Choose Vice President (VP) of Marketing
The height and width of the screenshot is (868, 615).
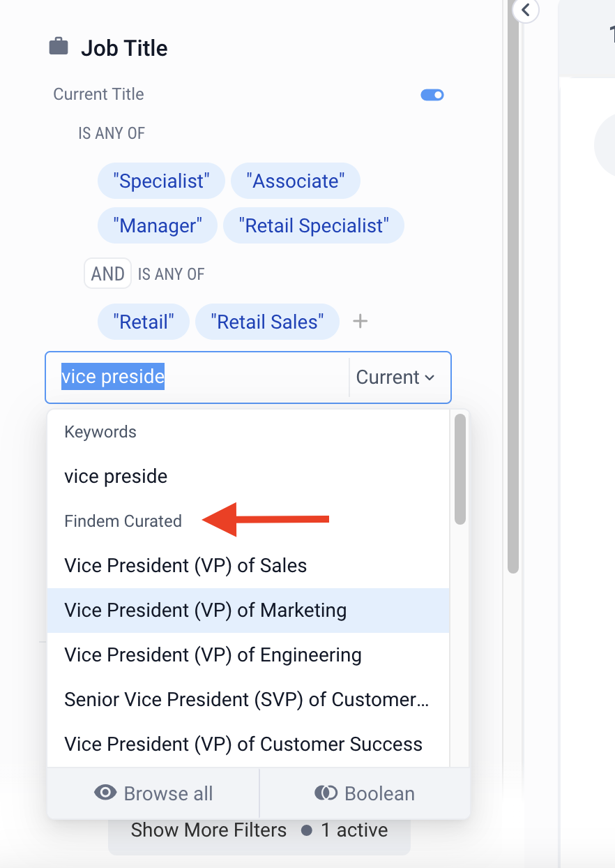pyautogui.click(x=205, y=611)
